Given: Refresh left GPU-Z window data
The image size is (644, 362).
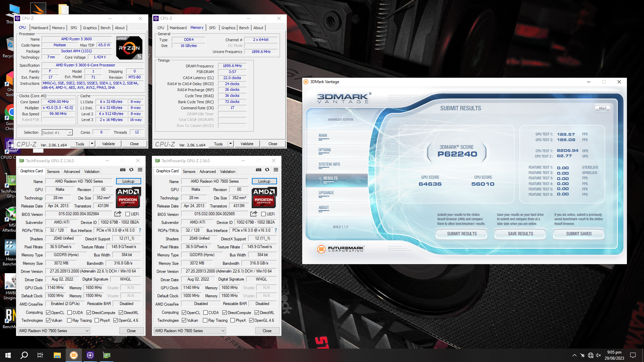Looking at the screenshot, I should (131, 170).
